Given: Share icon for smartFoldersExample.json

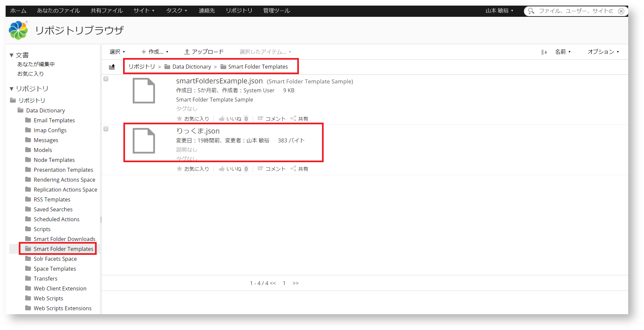Looking at the screenshot, I should tap(293, 118).
